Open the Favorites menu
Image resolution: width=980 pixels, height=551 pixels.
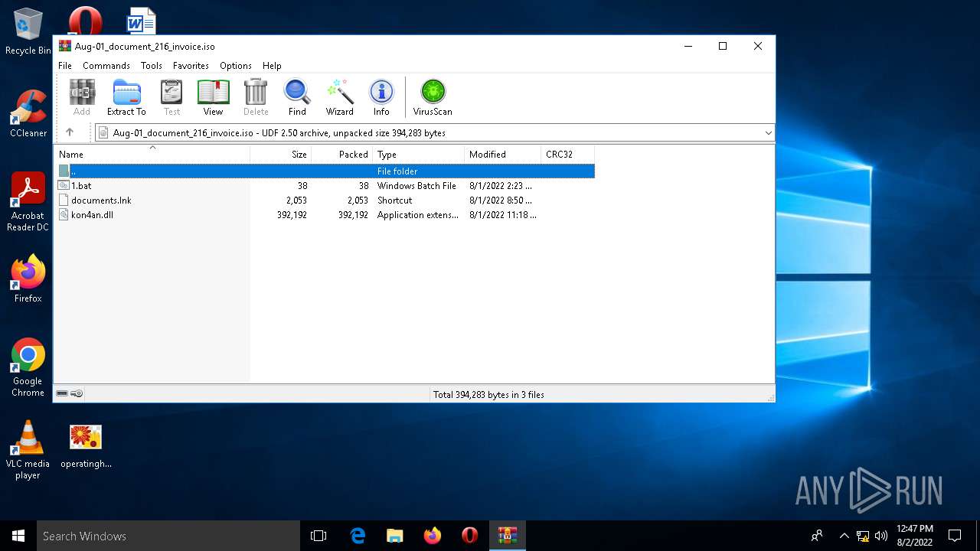(x=191, y=66)
